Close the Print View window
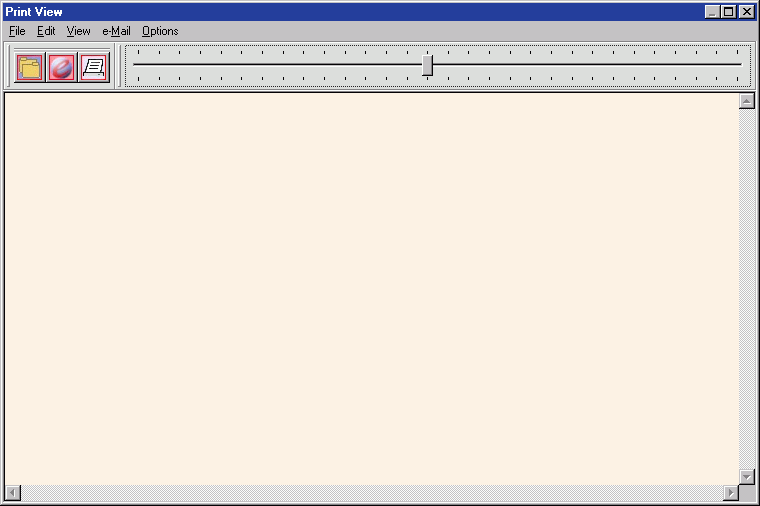This screenshot has width=760, height=506. [x=747, y=12]
